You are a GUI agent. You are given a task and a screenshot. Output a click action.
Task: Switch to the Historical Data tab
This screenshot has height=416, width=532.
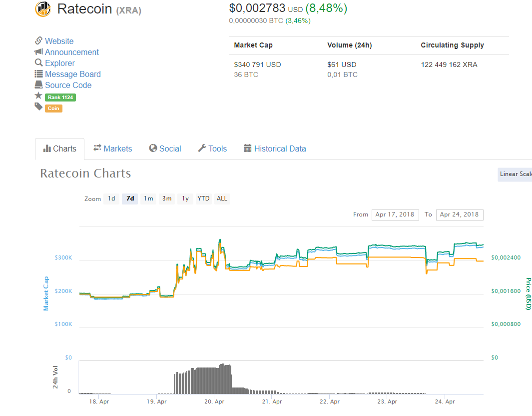(275, 148)
